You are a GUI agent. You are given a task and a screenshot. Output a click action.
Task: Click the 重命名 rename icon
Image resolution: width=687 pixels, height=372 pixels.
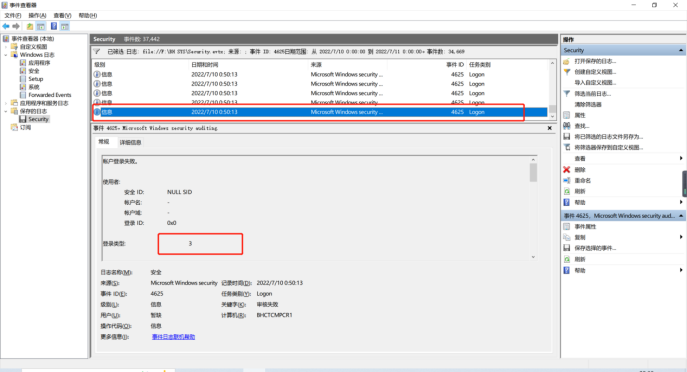(x=567, y=180)
